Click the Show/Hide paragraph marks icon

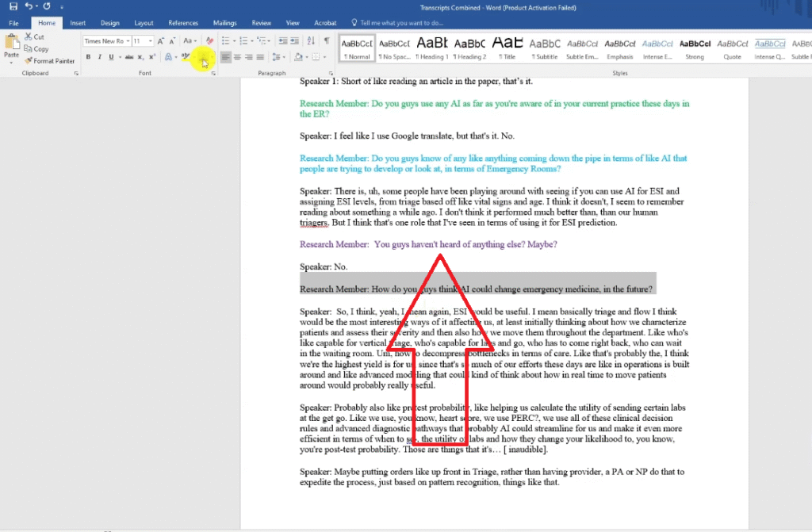tap(327, 40)
